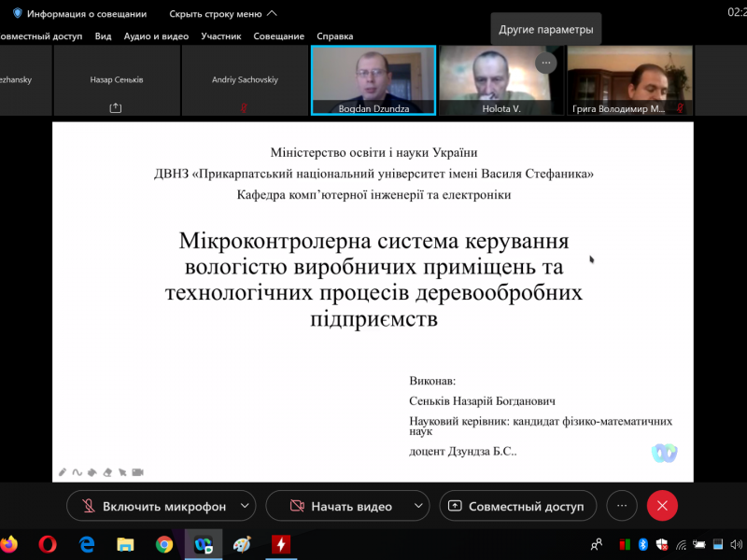747x560 pixels.
Task: Open Bluetooth icon in the system tray
Action: [643, 544]
